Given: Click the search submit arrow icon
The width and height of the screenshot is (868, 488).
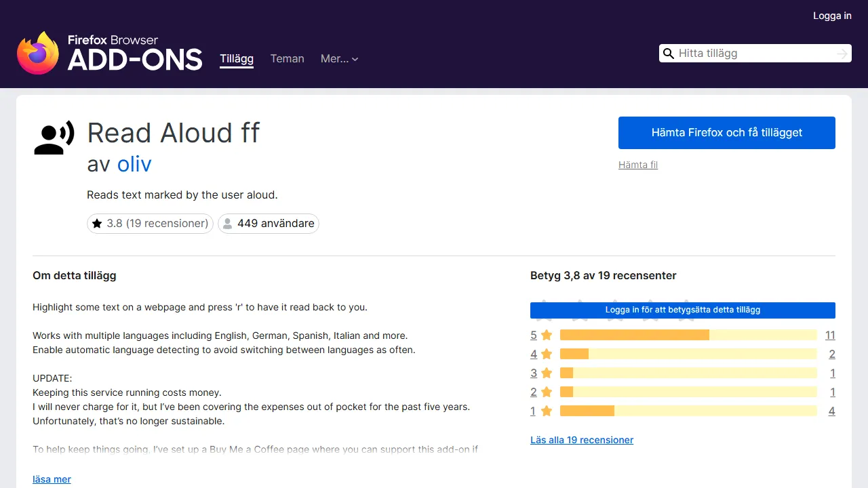Looking at the screenshot, I should click(x=842, y=54).
